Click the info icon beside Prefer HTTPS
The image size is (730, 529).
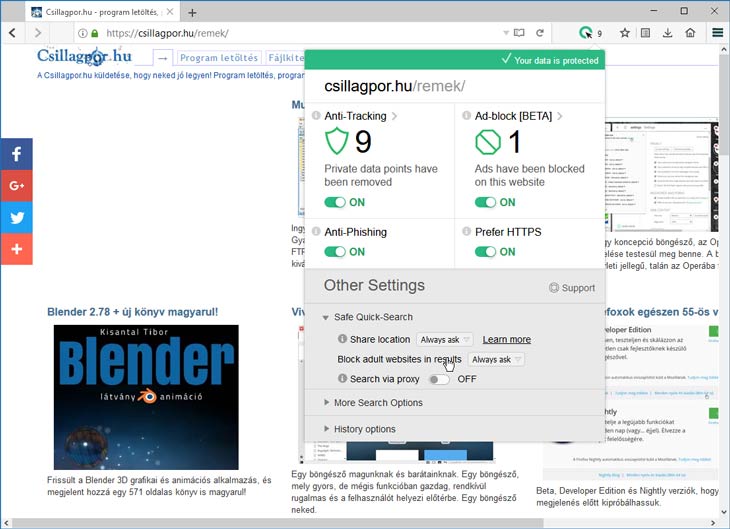click(x=466, y=231)
